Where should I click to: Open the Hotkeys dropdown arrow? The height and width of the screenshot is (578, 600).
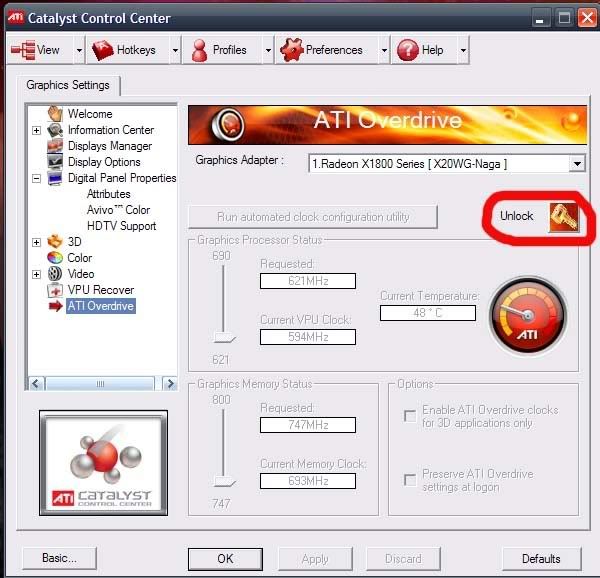175,50
